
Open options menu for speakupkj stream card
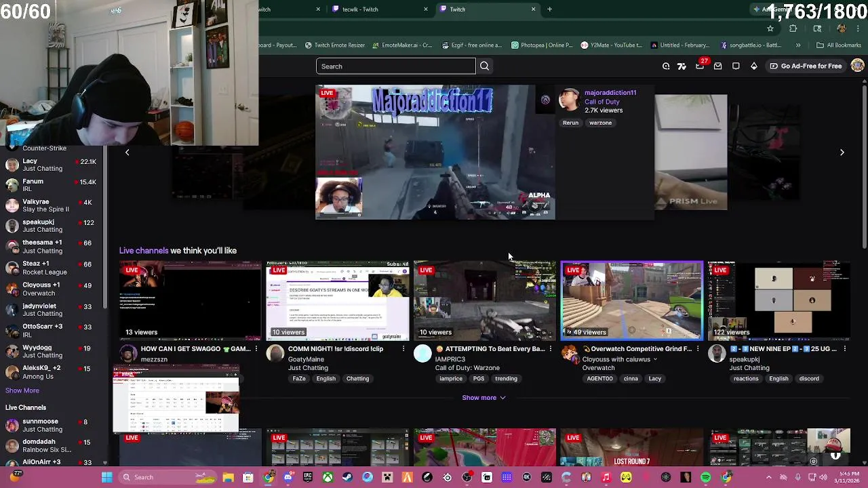click(844, 349)
